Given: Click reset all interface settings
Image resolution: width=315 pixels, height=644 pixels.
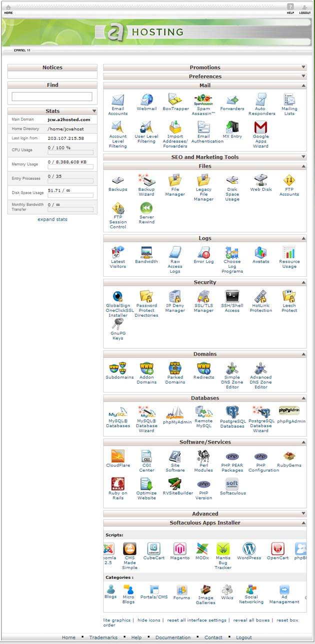Looking at the screenshot, I should coord(197,620).
